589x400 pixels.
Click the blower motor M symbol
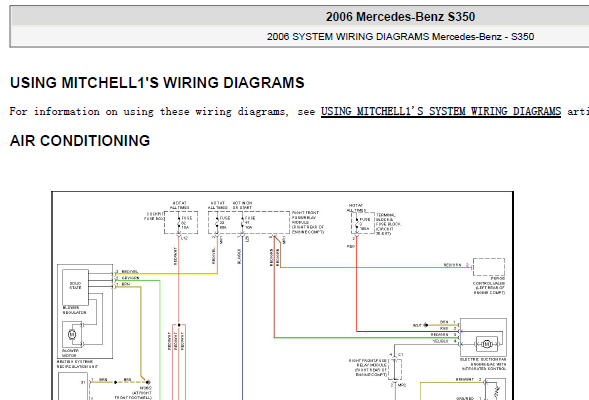[x=72, y=334]
